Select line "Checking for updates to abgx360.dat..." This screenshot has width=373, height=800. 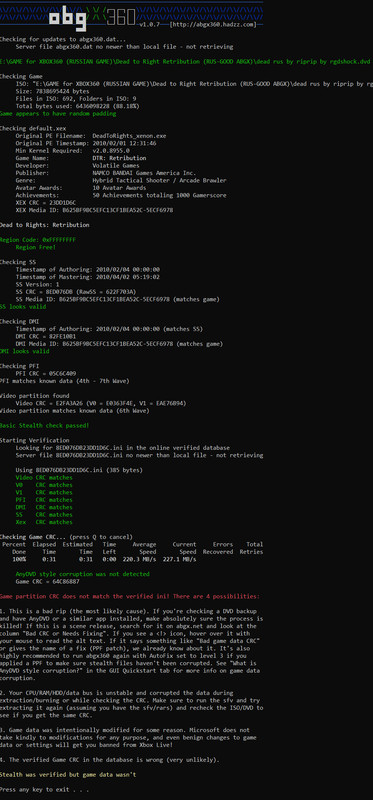point(63,39)
